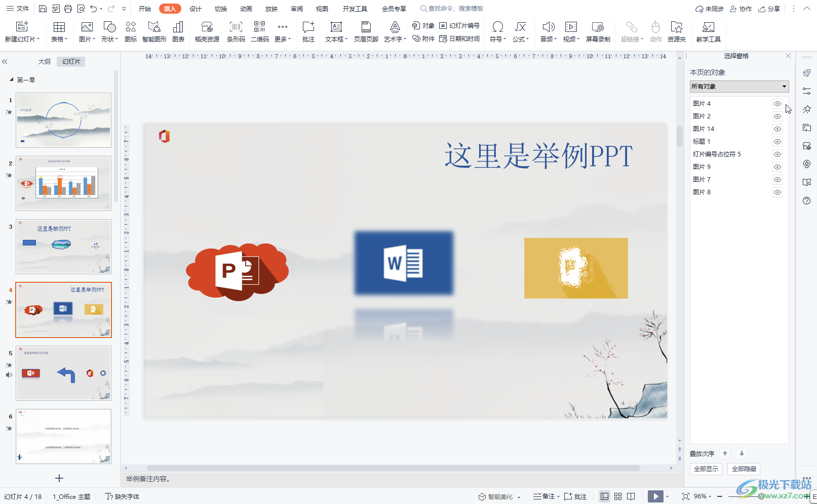The height and width of the screenshot is (504, 817).
Task: Open the 审阅 tab
Action: [x=297, y=9]
